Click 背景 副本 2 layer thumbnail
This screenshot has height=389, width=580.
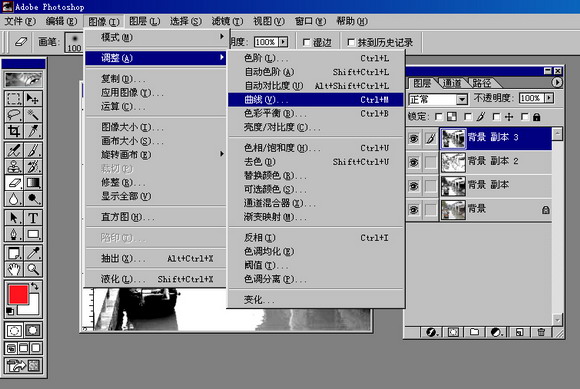coord(453,162)
